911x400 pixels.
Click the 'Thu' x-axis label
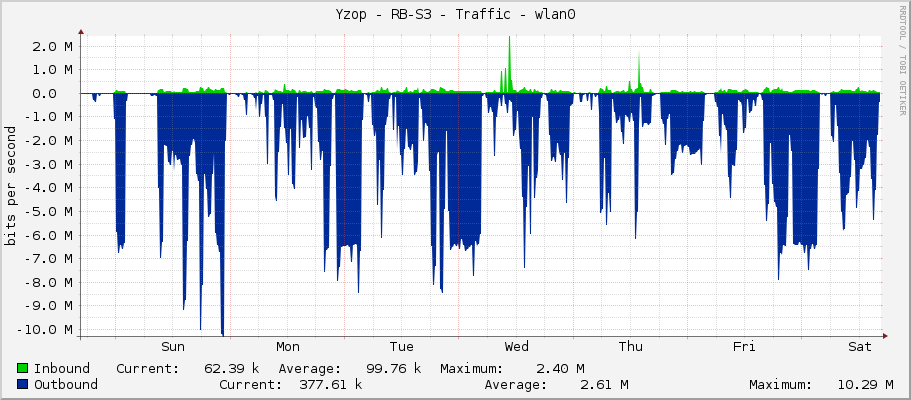(631, 347)
